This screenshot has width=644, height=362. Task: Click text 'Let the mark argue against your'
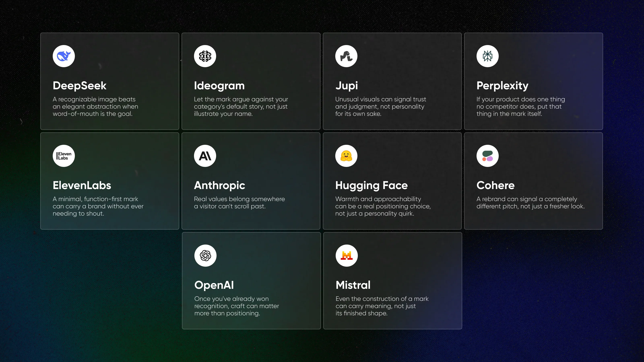click(x=241, y=99)
